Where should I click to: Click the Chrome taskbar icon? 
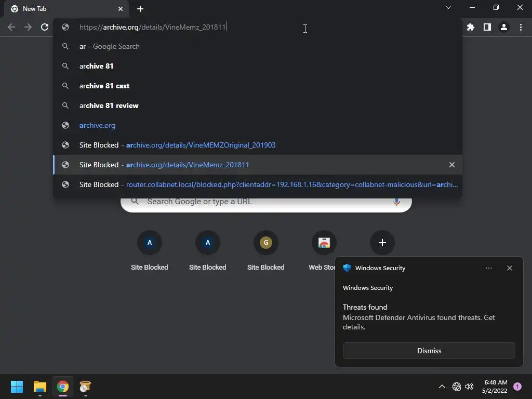(x=63, y=387)
